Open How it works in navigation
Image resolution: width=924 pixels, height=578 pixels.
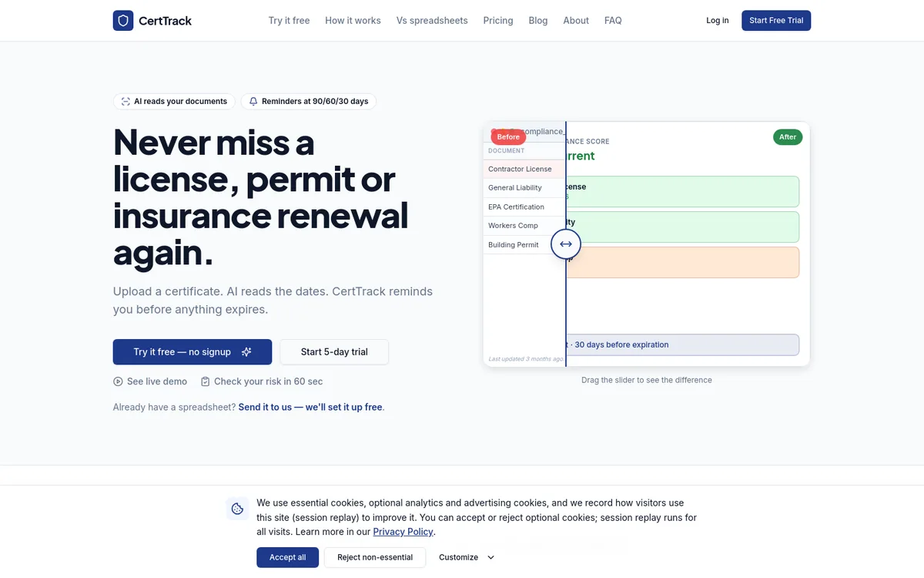(x=353, y=21)
